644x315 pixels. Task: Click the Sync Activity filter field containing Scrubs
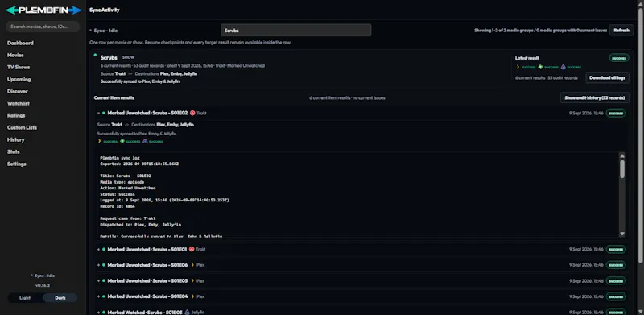pyautogui.click(x=295, y=31)
